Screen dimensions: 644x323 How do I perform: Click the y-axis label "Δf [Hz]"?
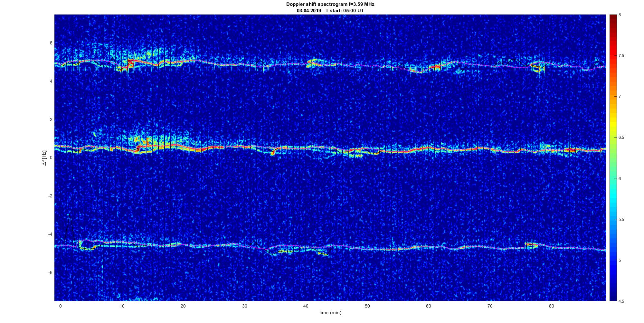coord(44,158)
